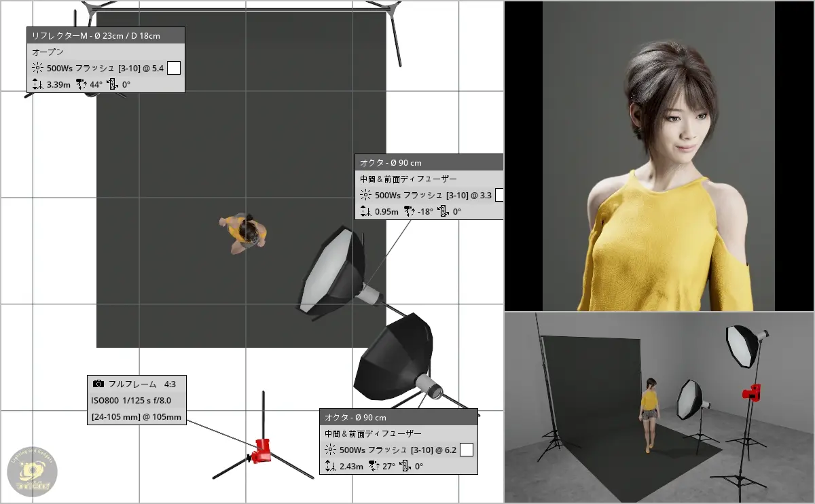The image size is (815, 504).
Task: Select the model in yellow top in floor plan
Action: coord(244,233)
